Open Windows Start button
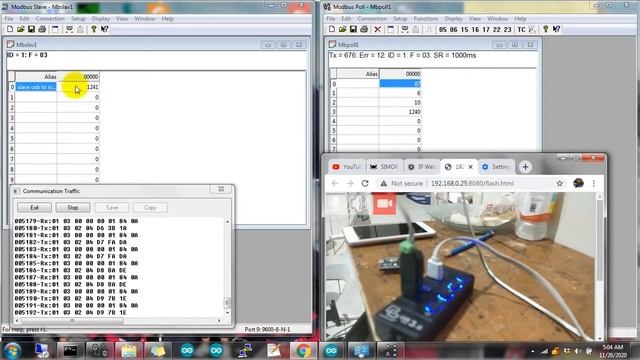The height and width of the screenshot is (360, 640). (x=12, y=351)
